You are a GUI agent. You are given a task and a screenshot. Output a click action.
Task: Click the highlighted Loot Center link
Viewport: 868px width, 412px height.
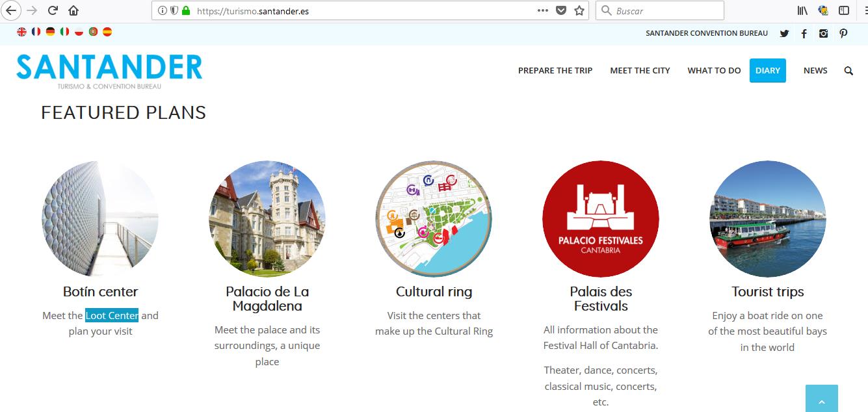pyautogui.click(x=112, y=316)
